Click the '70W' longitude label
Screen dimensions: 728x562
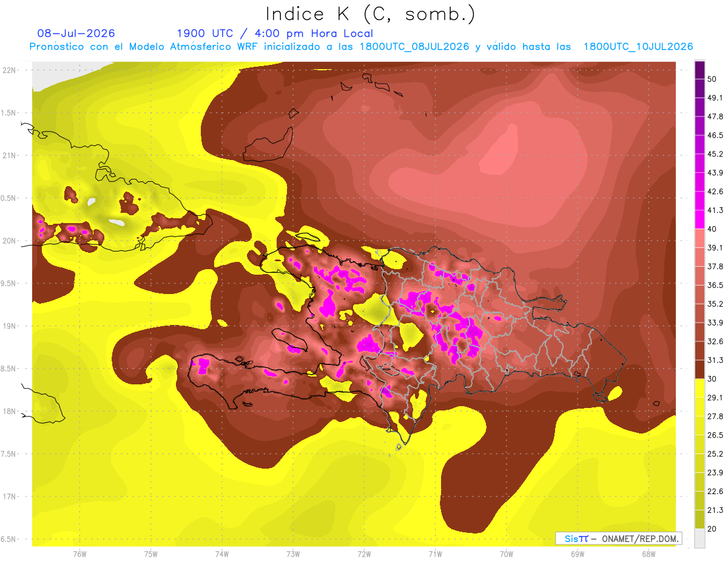pyautogui.click(x=507, y=554)
